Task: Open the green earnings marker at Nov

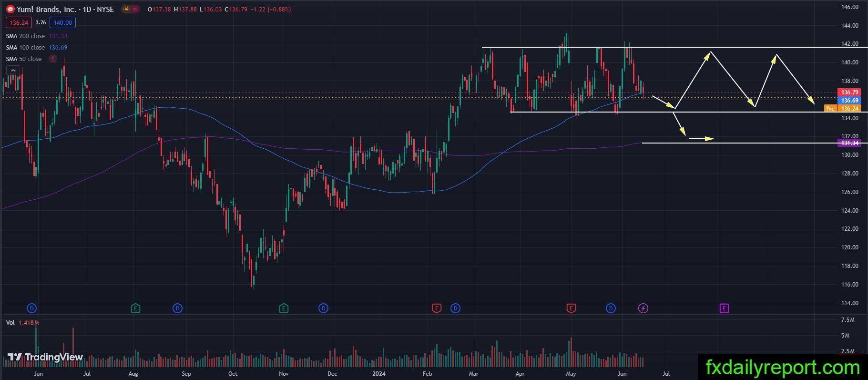Action: coord(284,308)
